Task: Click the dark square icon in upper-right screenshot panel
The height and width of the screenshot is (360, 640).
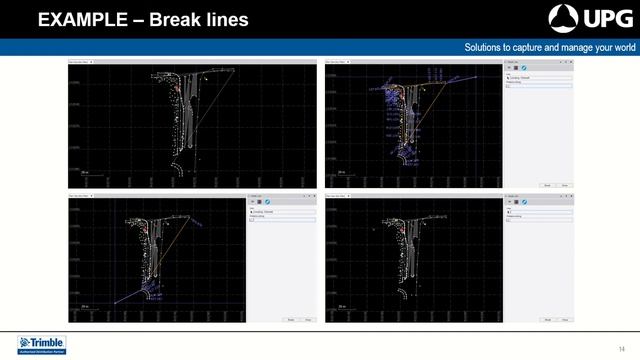Action: pos(516,68)
